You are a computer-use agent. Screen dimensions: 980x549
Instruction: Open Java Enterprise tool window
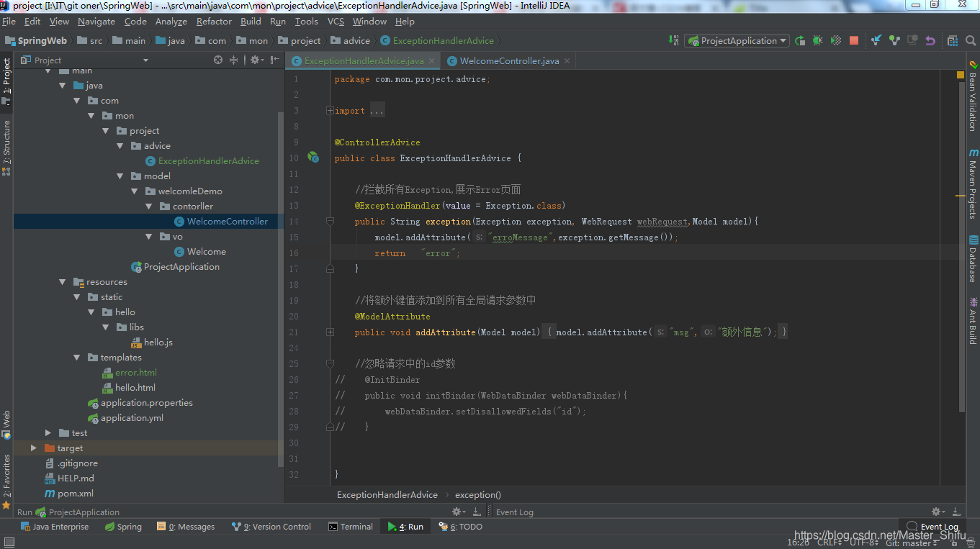coord(55,527)
